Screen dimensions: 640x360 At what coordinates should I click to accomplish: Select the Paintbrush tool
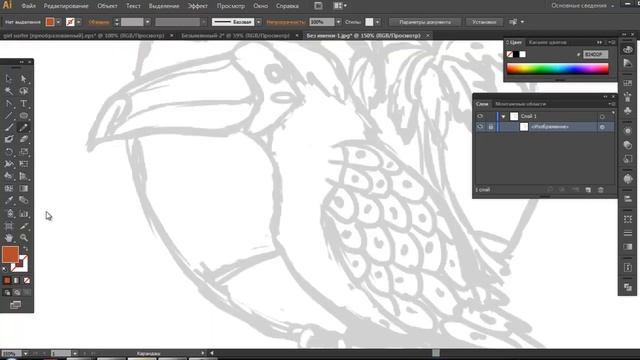coord(9,128)
